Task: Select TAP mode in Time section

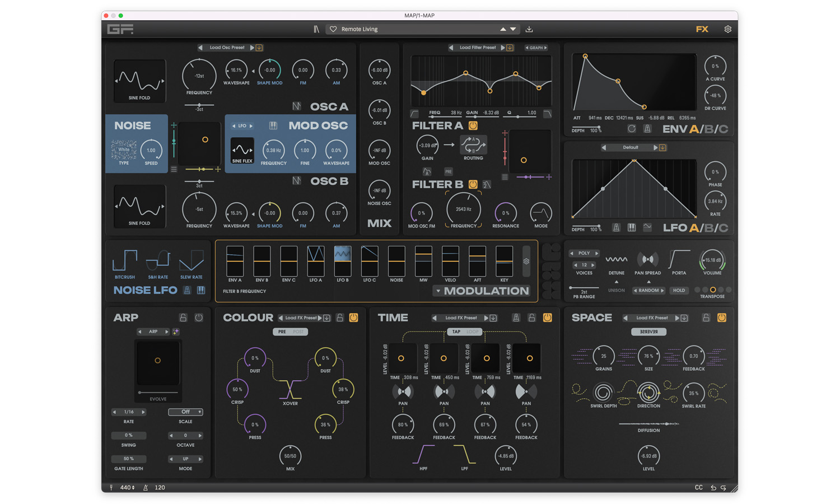Action: click(456, 332)
